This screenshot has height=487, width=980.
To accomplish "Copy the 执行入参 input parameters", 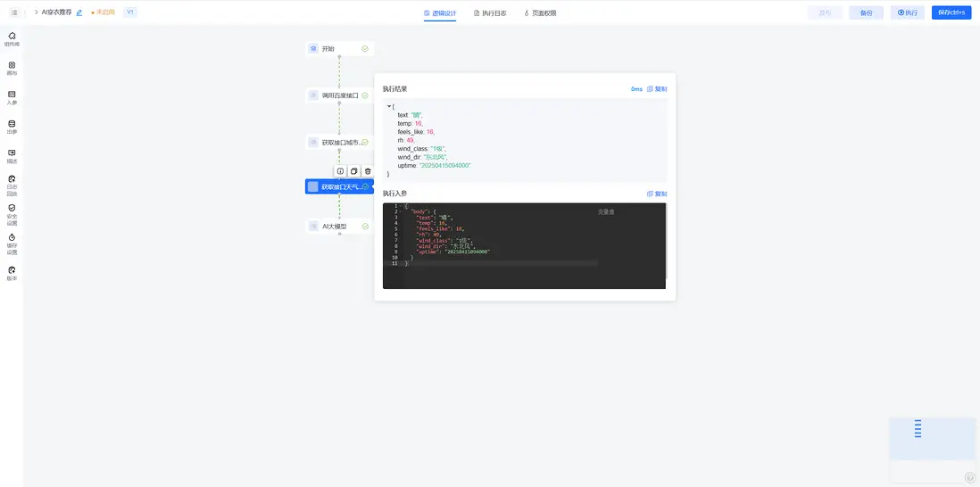I will click(657, 194).
